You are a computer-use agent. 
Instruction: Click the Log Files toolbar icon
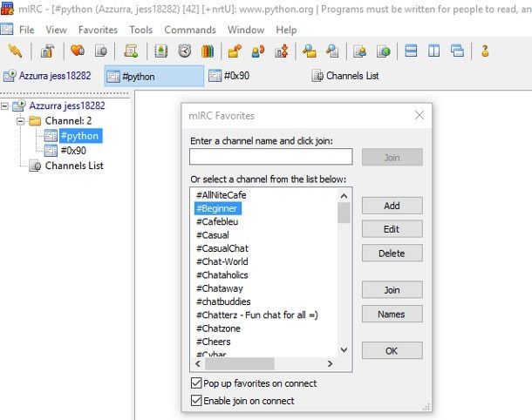point(332,51)
